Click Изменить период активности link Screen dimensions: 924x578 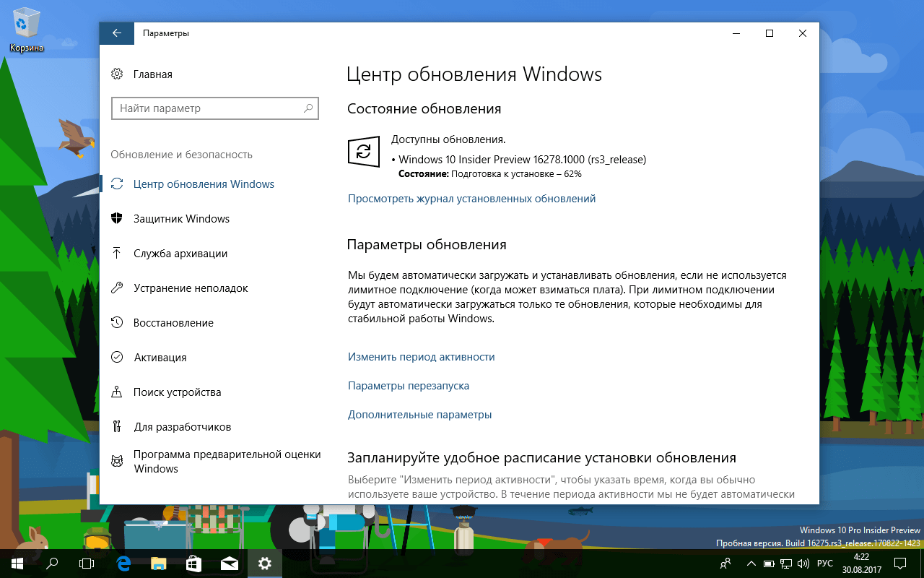pos(420,356)
